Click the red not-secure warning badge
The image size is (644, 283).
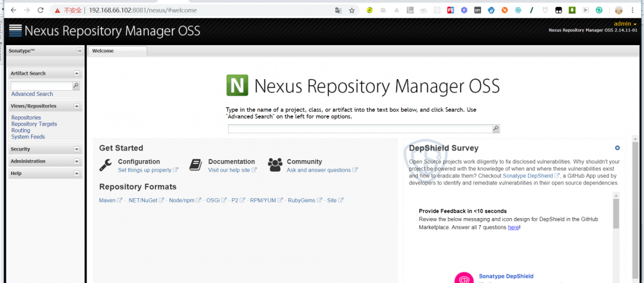tap(68, 10)
